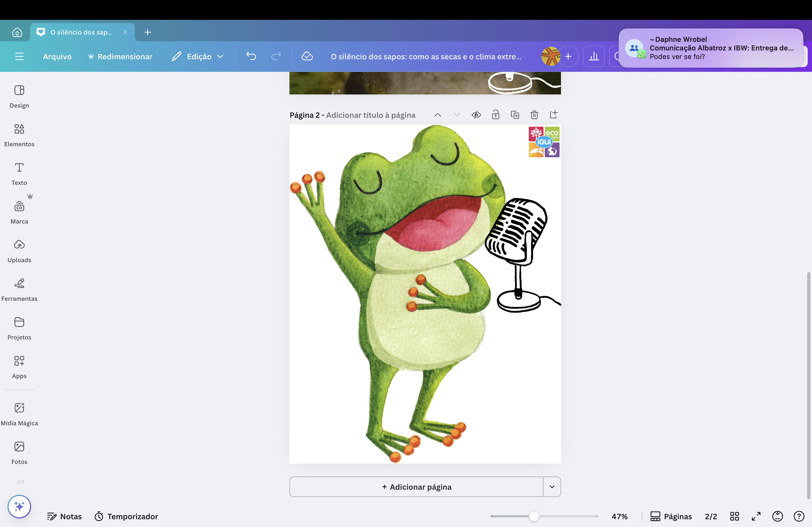Open the analytics chart icon
This screenshot has width=812, height=527.
point(594,56)
